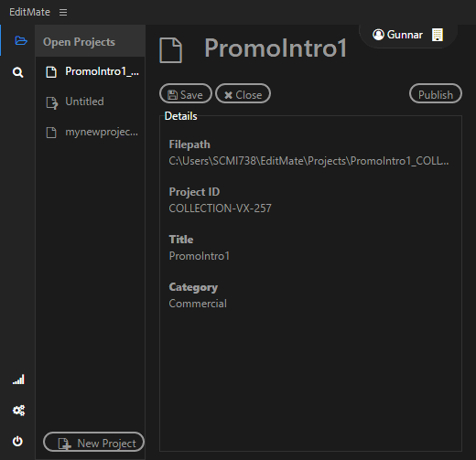Create a New Project
The height and width of the screenshot is (460, 476).
93,442
